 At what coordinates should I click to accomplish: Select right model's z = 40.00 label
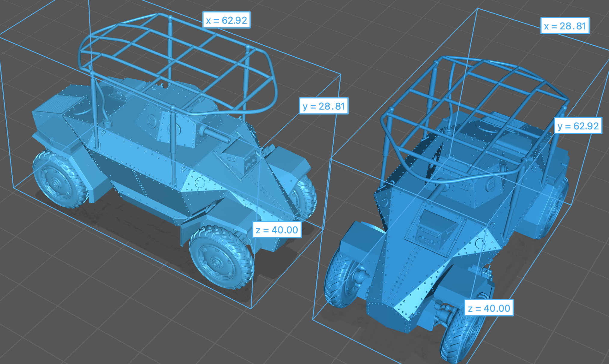[x=489, y=308]
